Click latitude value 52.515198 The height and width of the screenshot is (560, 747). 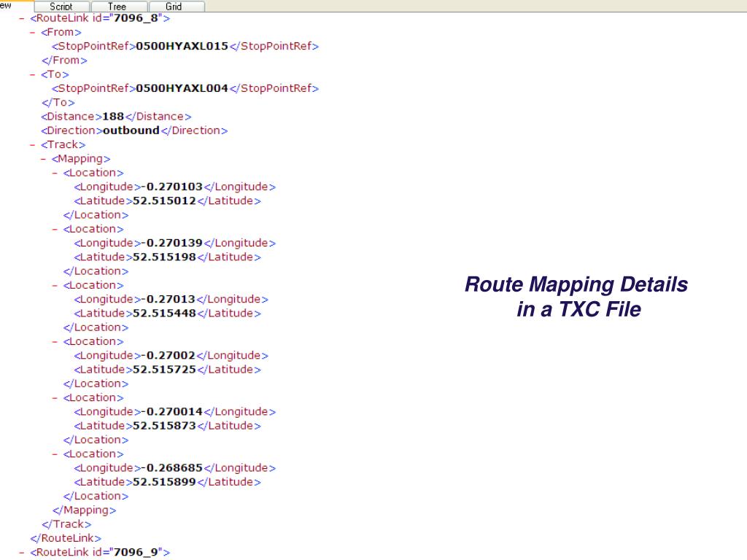(164, 257)
